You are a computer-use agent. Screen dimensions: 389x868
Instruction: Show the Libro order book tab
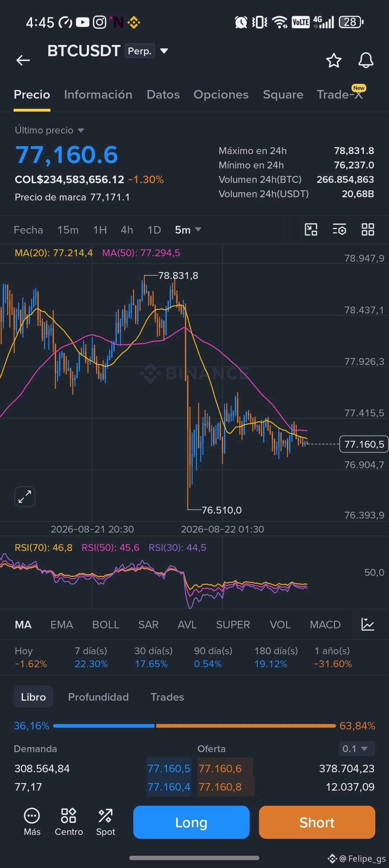click(33, 697)
